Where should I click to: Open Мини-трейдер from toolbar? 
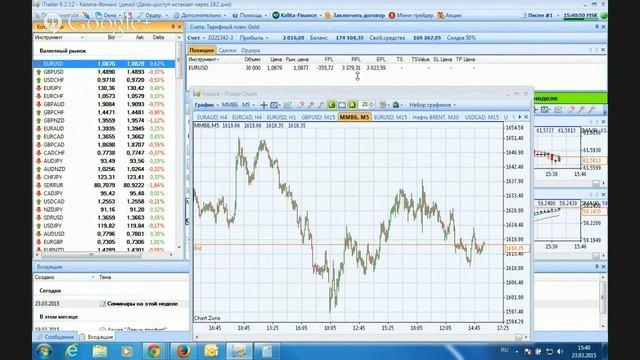pyautogui.click(x=411, y=15)
